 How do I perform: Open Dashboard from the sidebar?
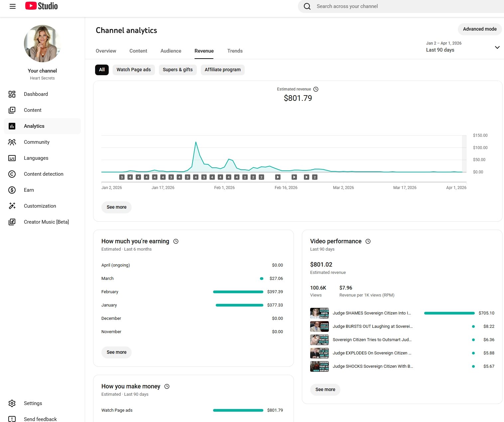(36, 94)
